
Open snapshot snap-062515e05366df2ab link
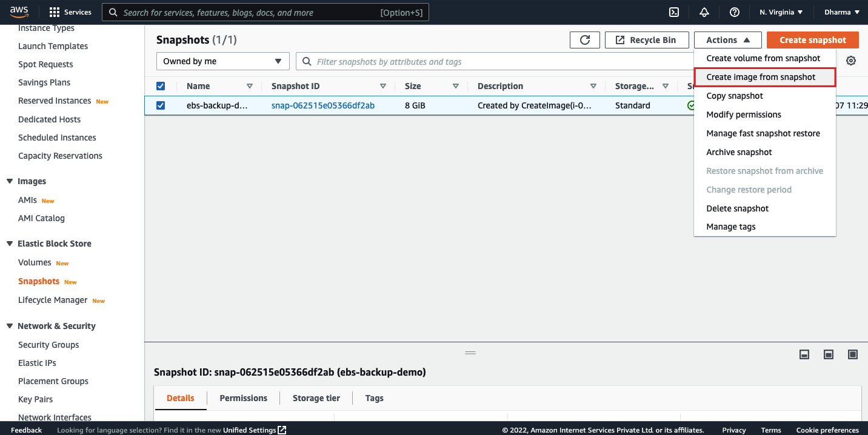(x=323, y=105)
